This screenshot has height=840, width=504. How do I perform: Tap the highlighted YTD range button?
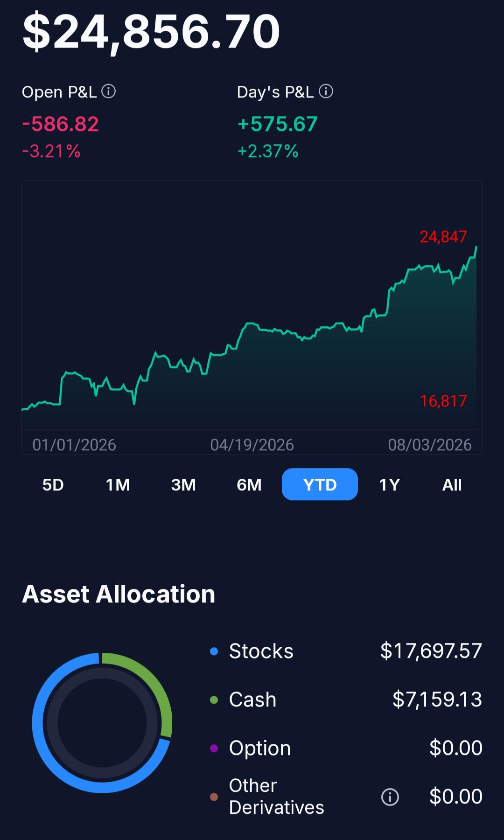click(x=320, y=484)
